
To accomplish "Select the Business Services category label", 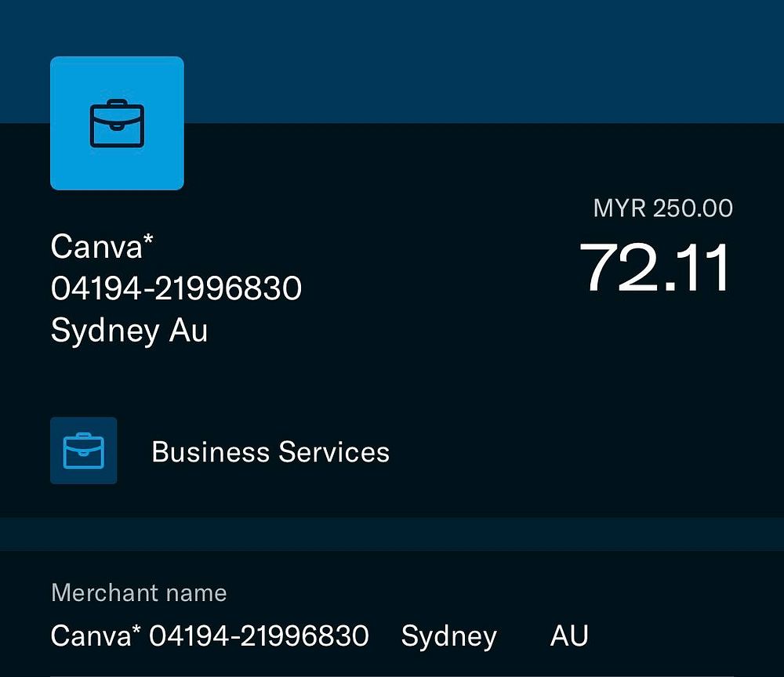I will (x=270, y=452).
